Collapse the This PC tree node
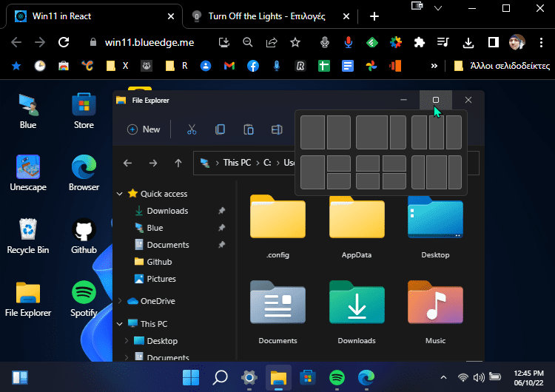 (120, 324)
